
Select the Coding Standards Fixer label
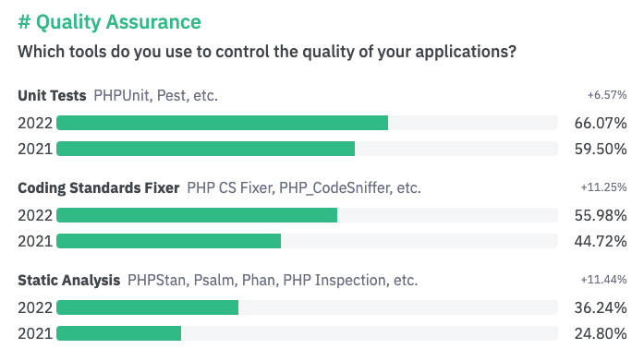tap(99, 188)
